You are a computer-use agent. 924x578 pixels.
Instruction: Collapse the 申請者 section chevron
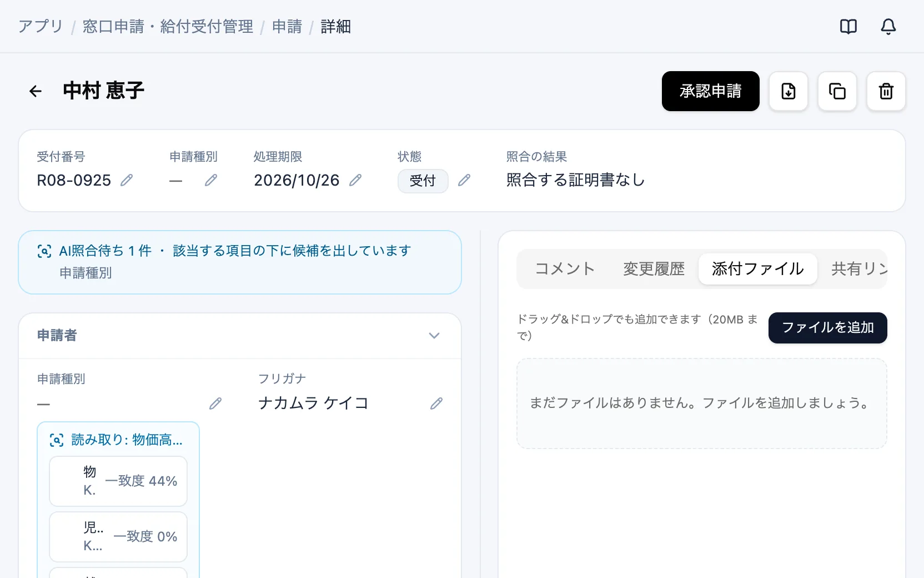click(x=434, y=336)
